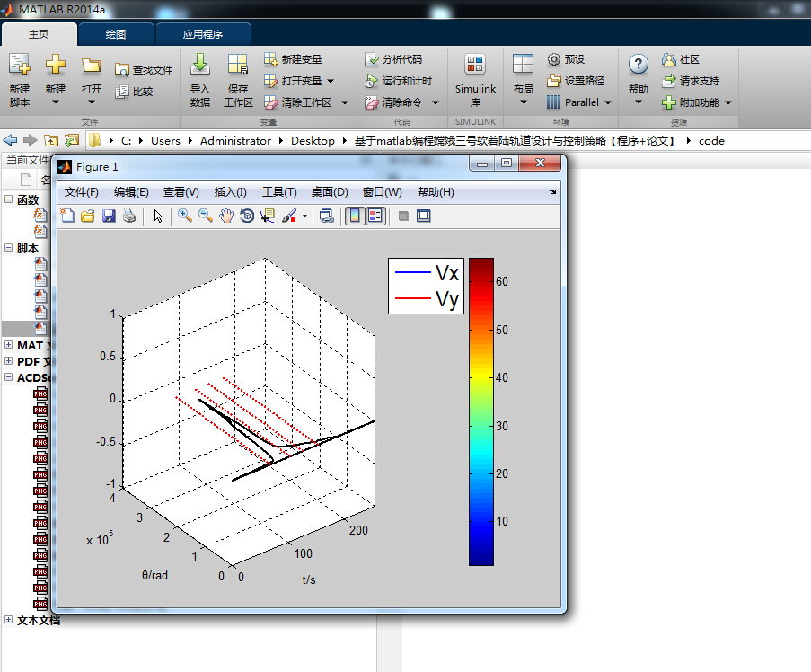
Task: Link the plot using the Link Plot icon
Action: 326,216
